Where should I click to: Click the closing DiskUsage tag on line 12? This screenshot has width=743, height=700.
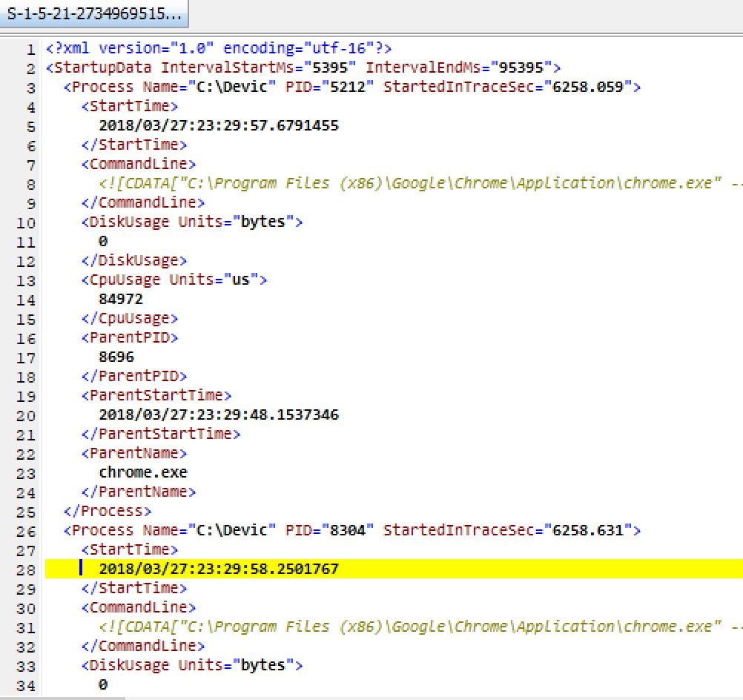pos(133,261)
